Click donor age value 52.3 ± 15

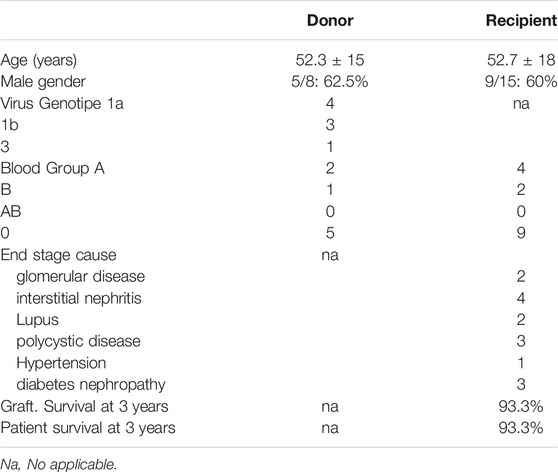tap(330, 60)
